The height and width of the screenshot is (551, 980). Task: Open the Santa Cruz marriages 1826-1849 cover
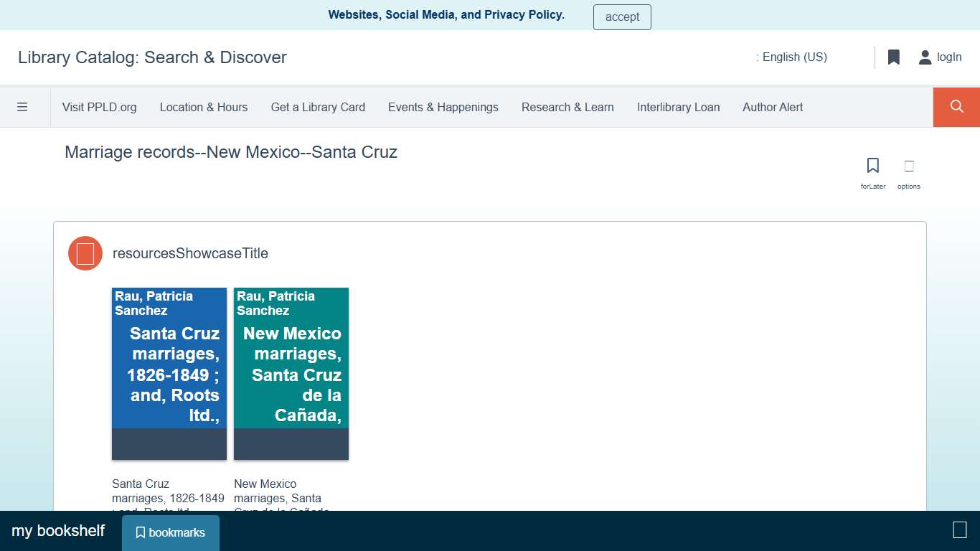coord(169,372)
